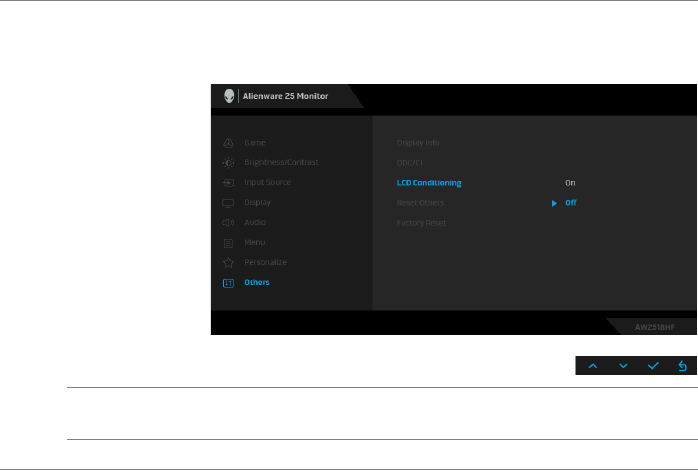Open the Personalize menu
The height and width of the screenshot is (470, 698).
pos(265,262)
